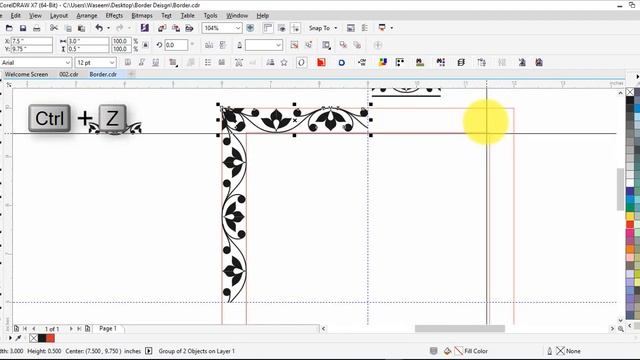Select the Border.cdr document tab
The height and width of the screenshot is (360, 640).
[103, 74]
